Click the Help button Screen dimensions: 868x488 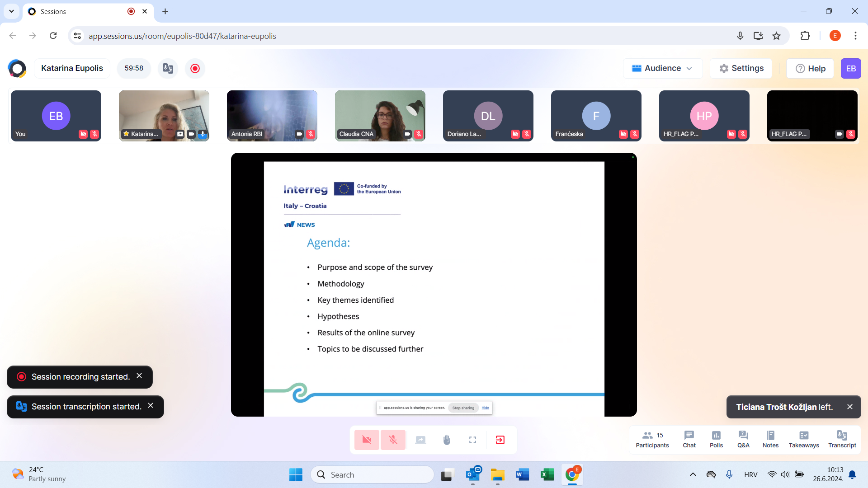click(x=810, y=69)
